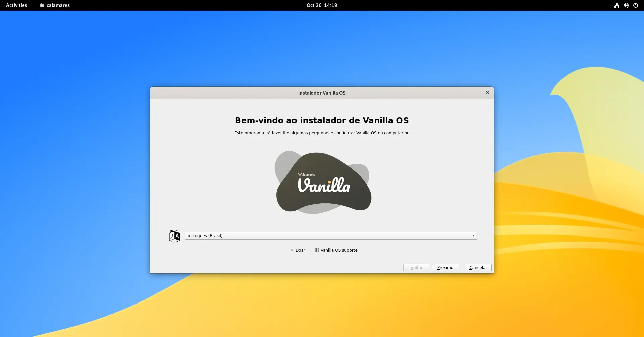The image size is (644, 337).
Task: Click the Doar donate link
Action: [298, 250]
